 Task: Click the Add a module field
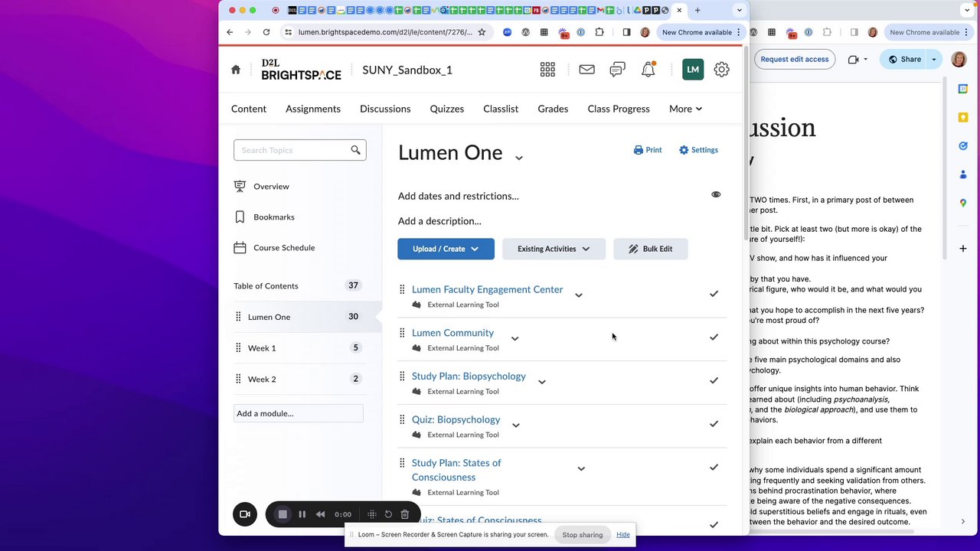coord(298,413)
